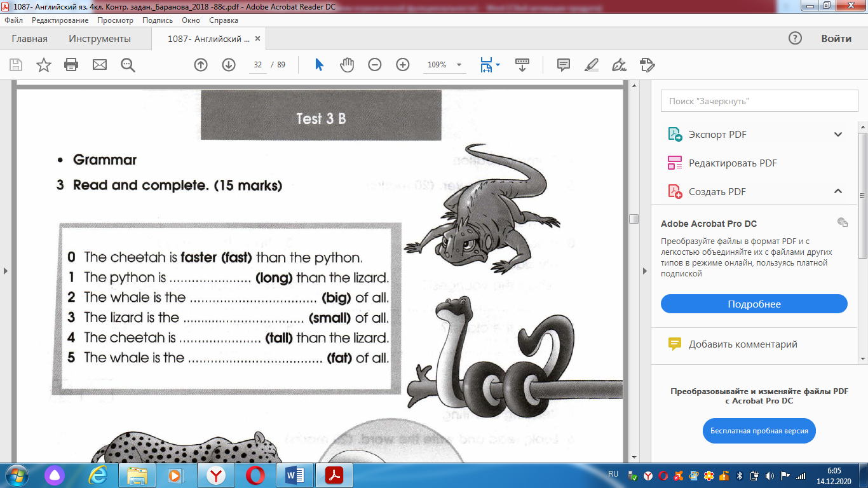Send the file by email via the envelope icon
This screenshot has width=868, height=488.
pos(100,65)
